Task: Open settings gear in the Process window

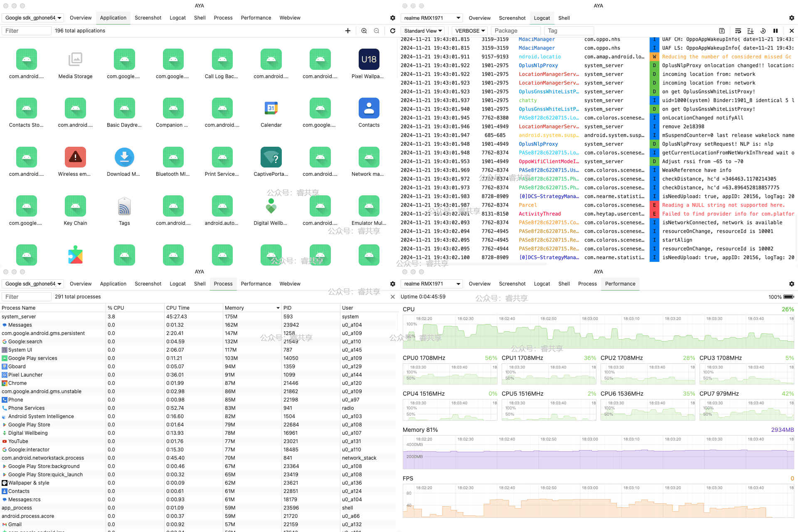Action: click(x=393, y=284)
